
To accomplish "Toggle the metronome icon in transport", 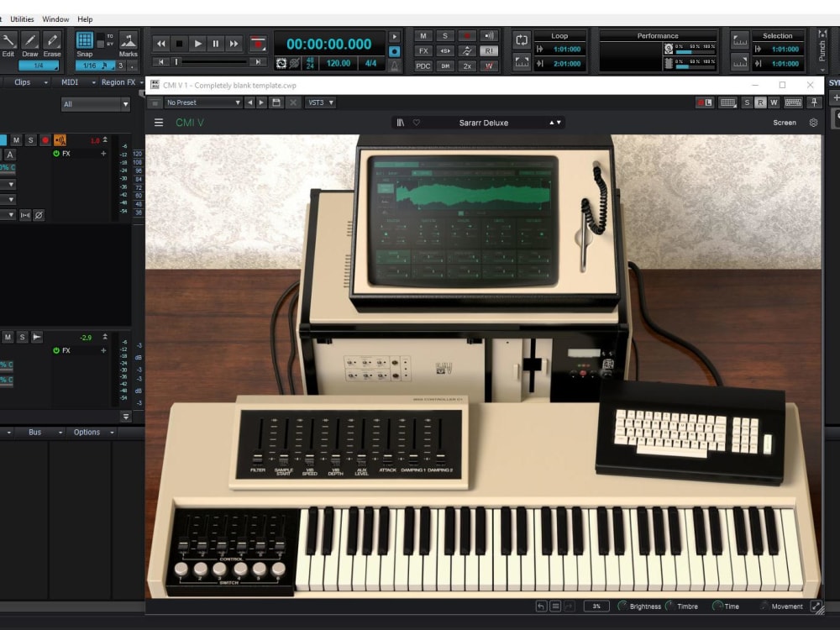I will pos(394,66).
